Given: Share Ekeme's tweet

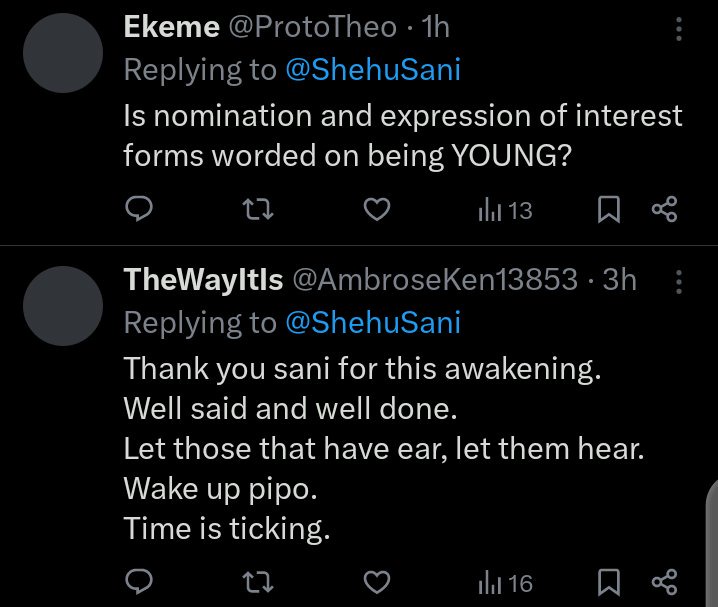Looking at the screenshot, I should click(664, 210).
